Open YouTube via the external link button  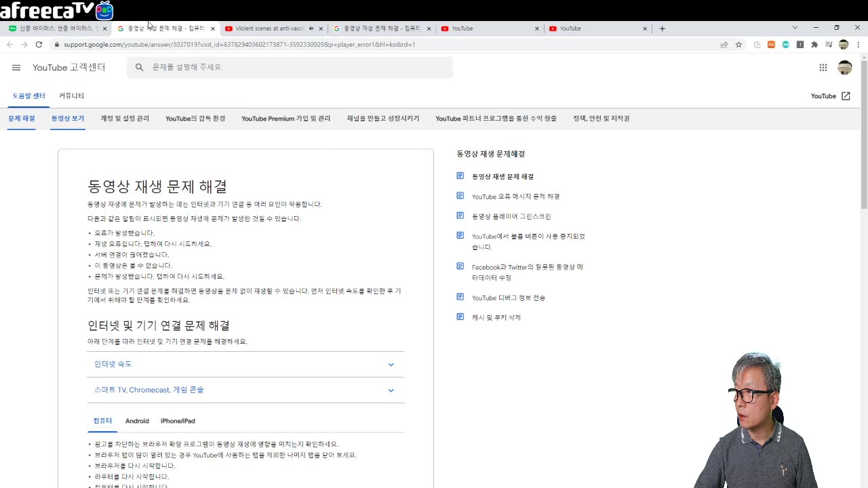[830, 96]
